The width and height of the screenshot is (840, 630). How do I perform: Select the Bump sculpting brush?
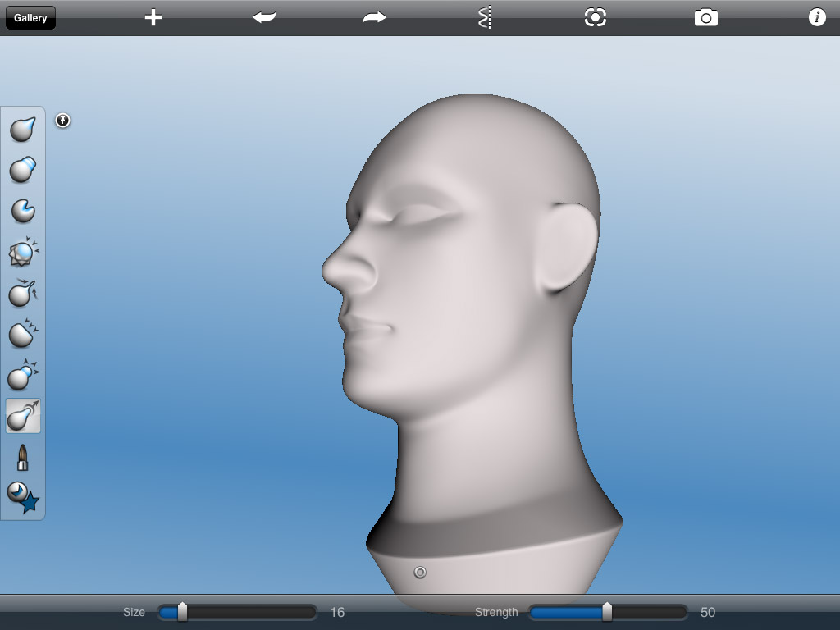pyautogui.click(x=23, y=375)
